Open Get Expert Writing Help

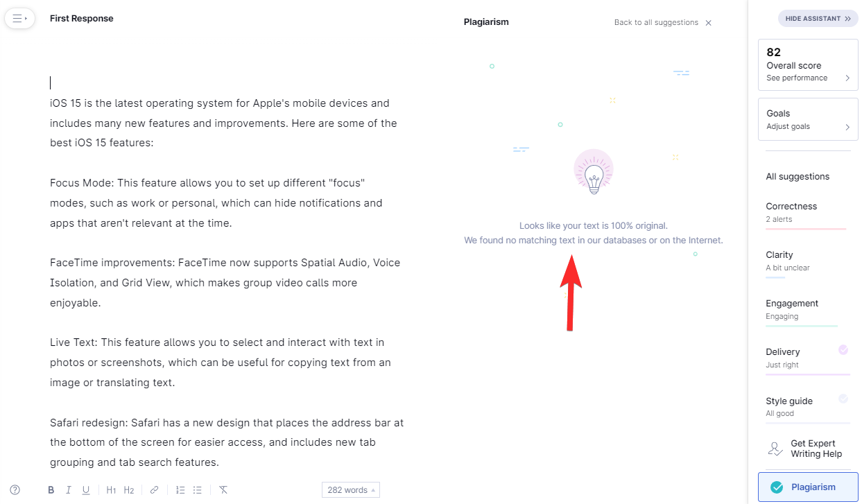click(808, 449)
